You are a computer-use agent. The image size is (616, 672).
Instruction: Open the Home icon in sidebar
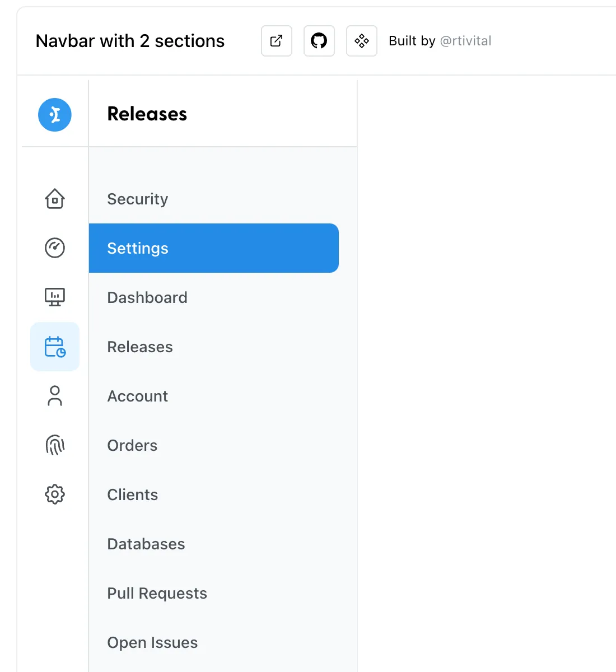(55, 199)
